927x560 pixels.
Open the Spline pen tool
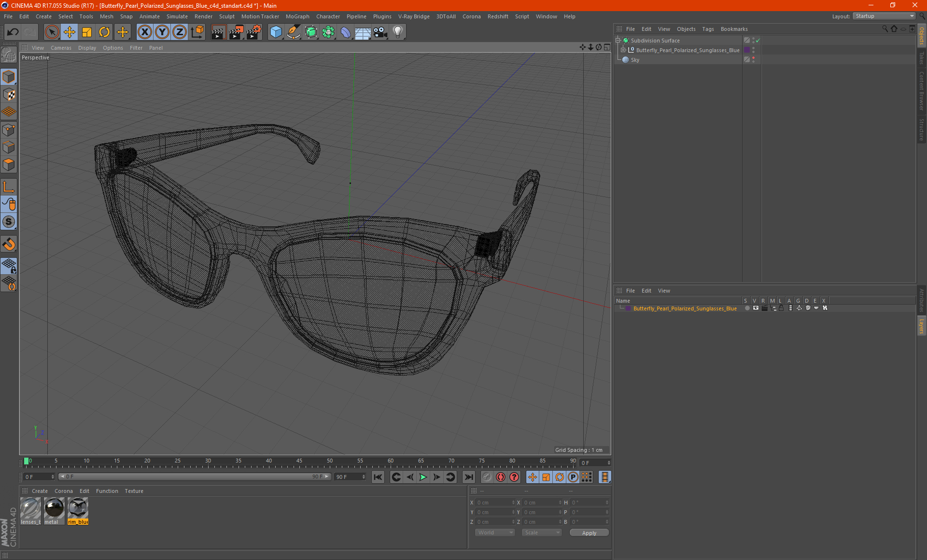[294, 32]
